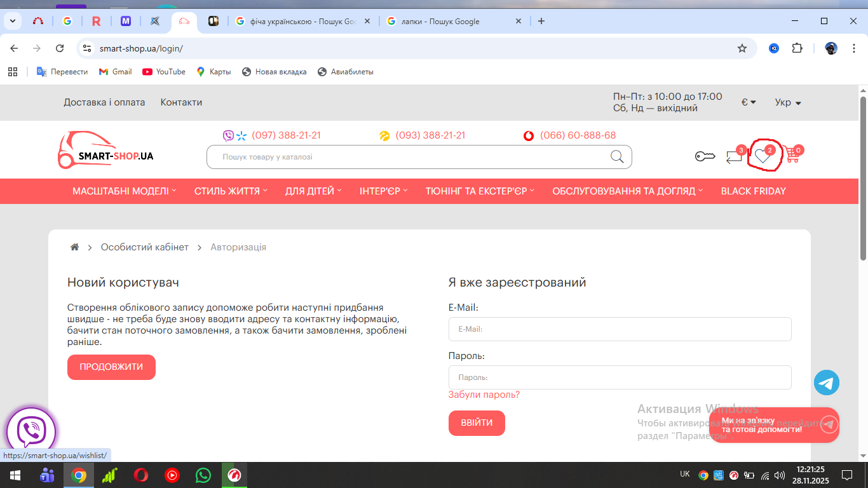Open the euro currency dropdown
The image size is (868, 488).
click(x=749, y=102)
